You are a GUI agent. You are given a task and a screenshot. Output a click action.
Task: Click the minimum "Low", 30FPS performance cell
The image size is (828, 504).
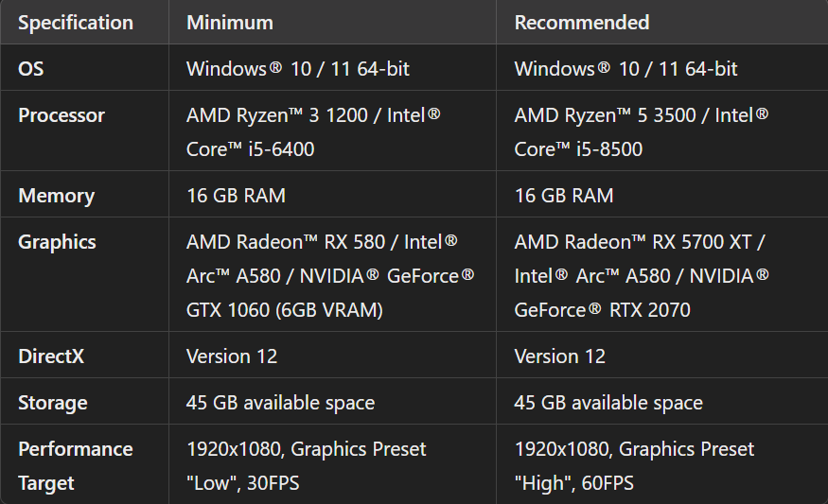pyautogui.click(x=307, y=465)
